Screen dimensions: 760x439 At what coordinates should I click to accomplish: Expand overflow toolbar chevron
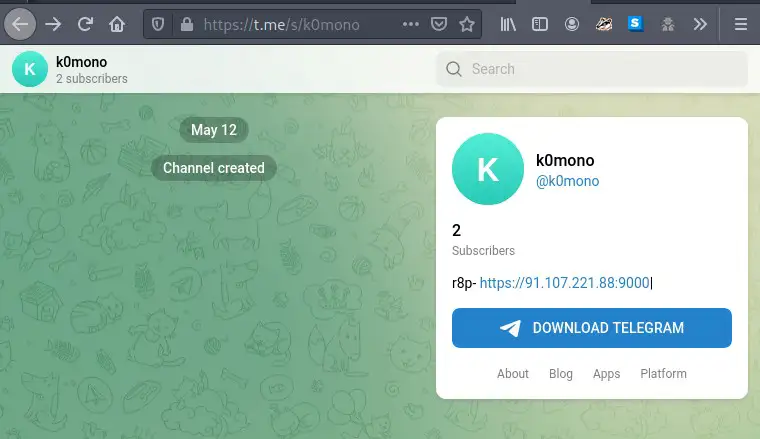tap(700, 23)
